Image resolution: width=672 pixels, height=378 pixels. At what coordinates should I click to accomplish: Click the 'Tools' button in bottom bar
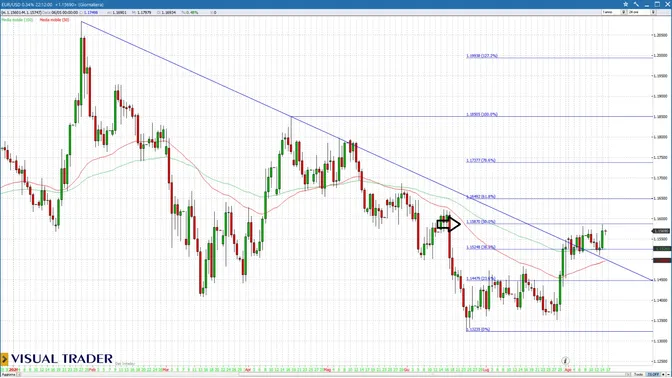(638, 375)
